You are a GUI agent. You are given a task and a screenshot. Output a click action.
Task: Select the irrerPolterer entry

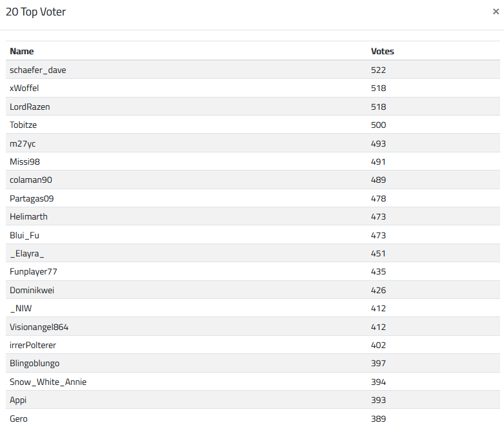33,345
